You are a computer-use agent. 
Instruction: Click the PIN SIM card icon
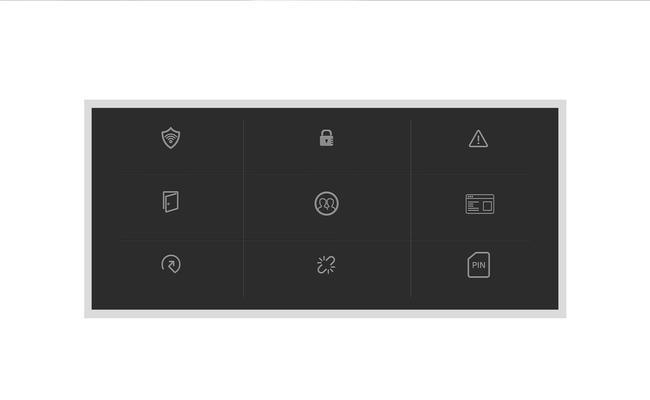[478, 265]
